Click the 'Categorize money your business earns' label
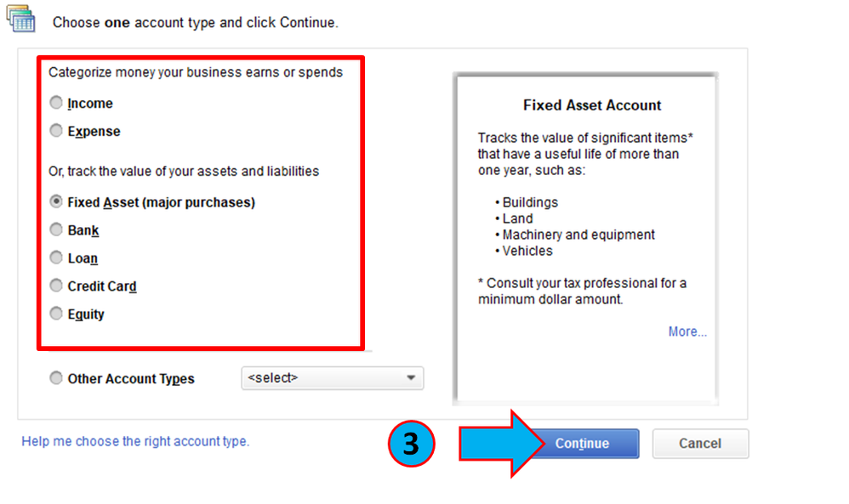Viewport: 849px width, 504px height. coord(196,72)
